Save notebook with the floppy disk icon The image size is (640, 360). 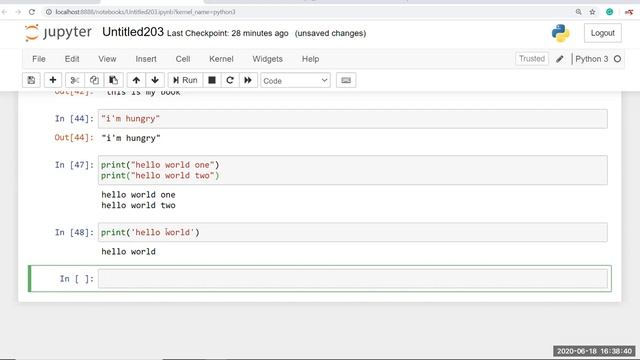tap(31, 80)
